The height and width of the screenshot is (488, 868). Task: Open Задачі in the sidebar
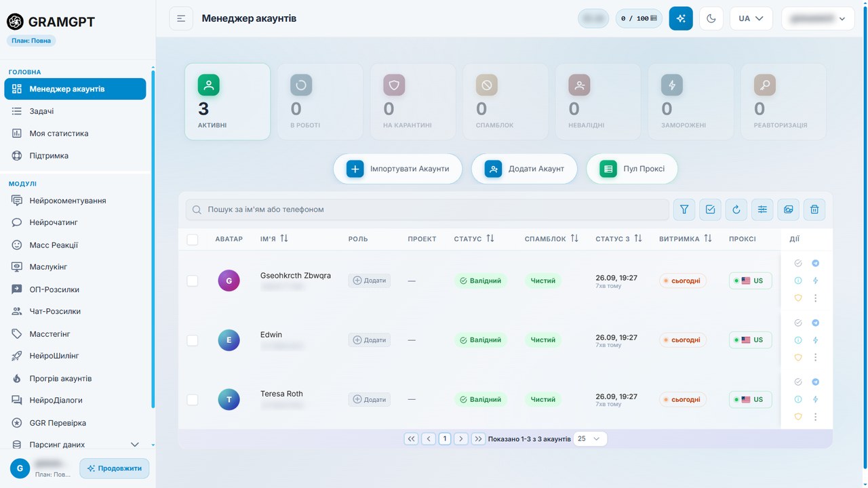[75, 111]
